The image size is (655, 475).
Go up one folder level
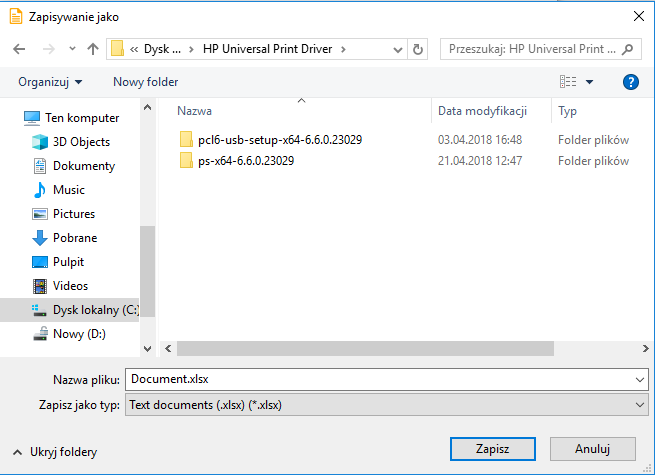93,49
